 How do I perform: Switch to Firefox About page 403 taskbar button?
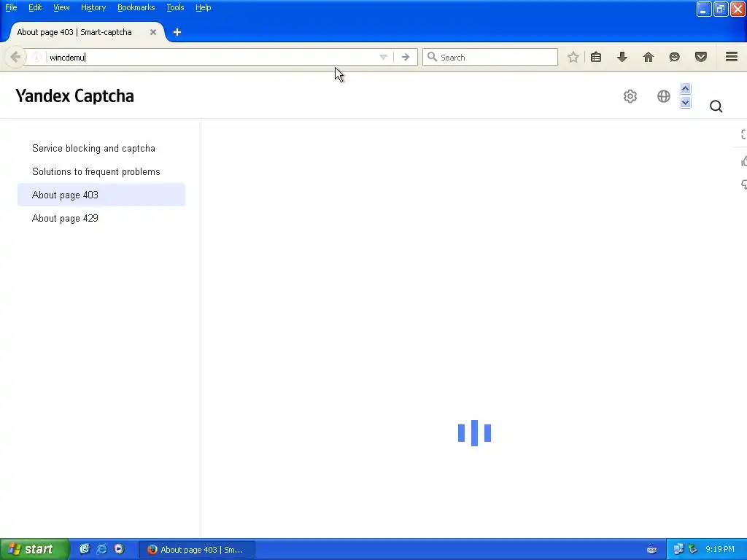point(197,550)
